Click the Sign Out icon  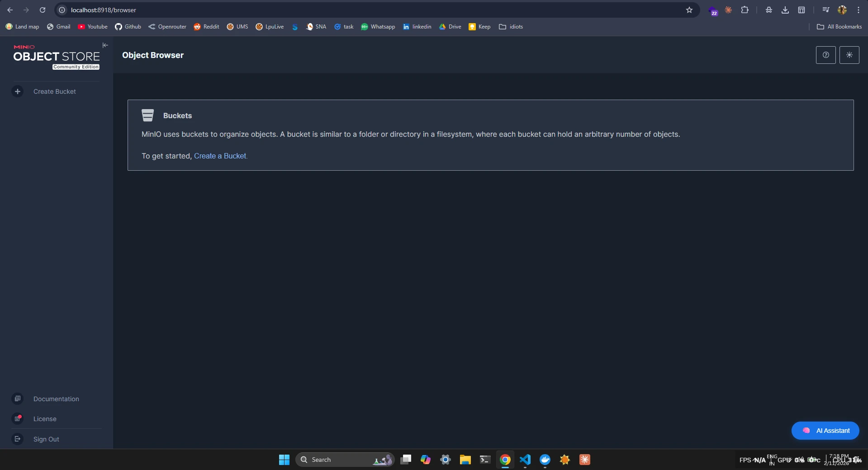pyautogui.click(x=18, y=439)
